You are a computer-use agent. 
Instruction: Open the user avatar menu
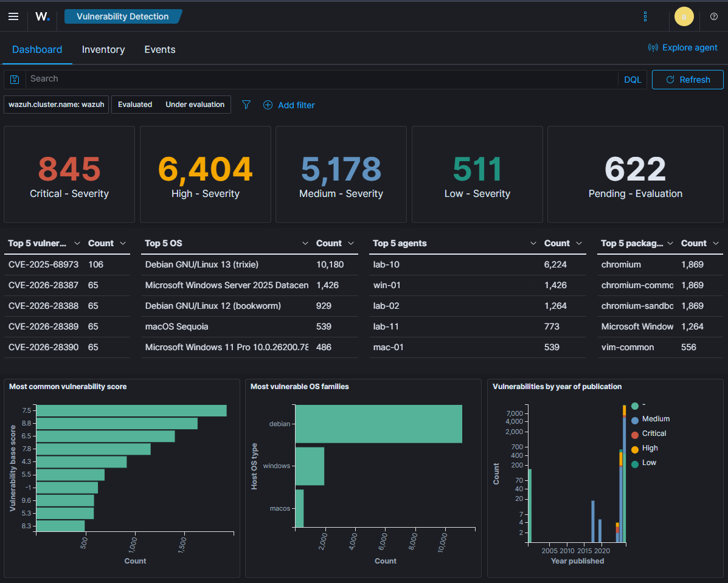point(684,16)
